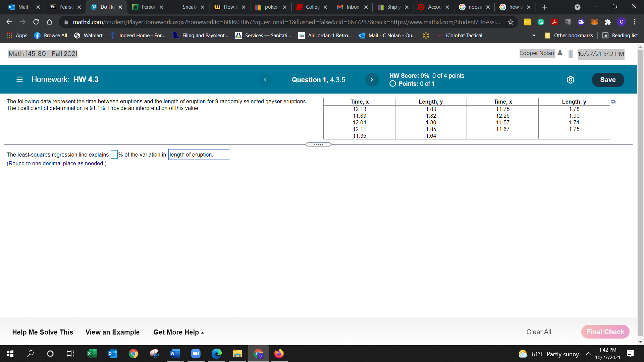This screenshot has height=362, width=644.
Task: Select length of eruption dropdown box
Action: click(x=199, y=155)
